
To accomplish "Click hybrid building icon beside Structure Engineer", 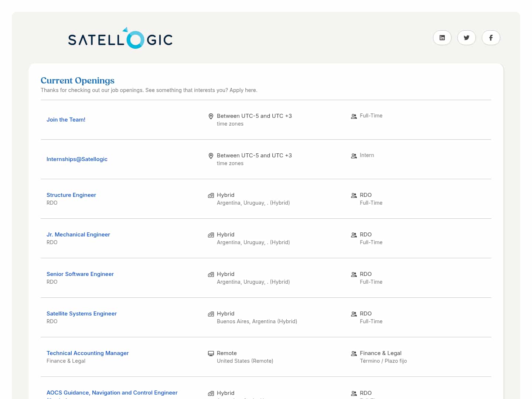I will 211,195.
